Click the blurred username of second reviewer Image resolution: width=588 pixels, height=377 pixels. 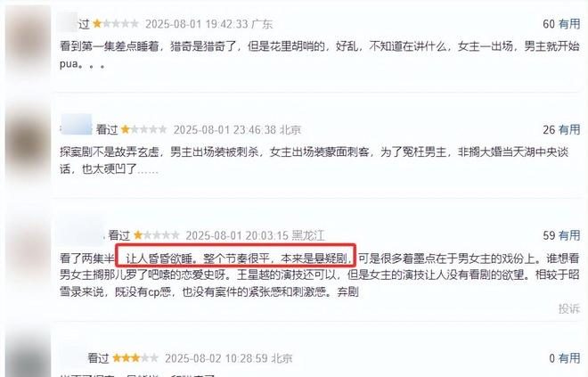pyautogui.click(x=76, y=125)
